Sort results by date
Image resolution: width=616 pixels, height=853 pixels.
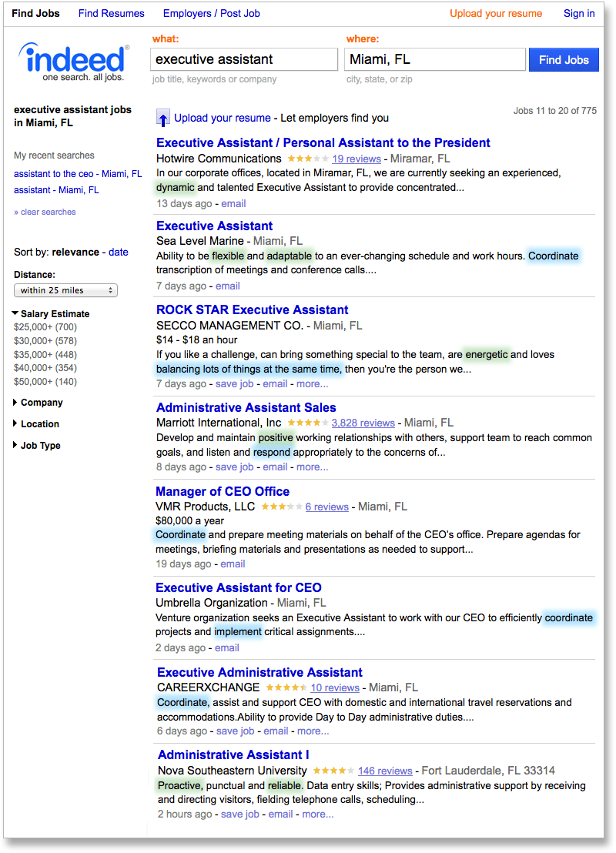(x=118, y=253)
